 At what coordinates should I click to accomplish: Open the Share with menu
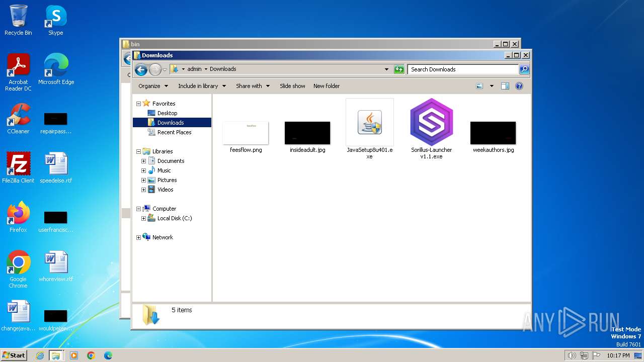click(253, 86)
